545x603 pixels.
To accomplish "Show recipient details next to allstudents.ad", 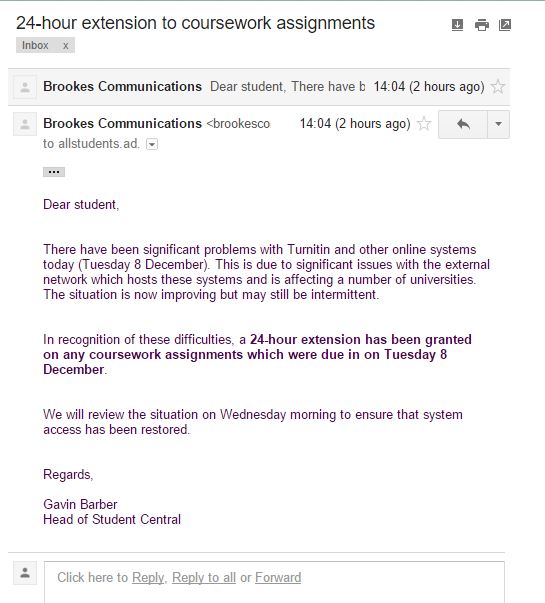I will coord(152,144).
